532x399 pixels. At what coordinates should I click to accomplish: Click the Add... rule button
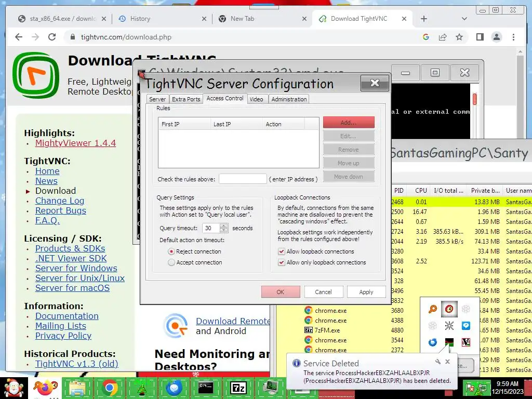[349, 123]
